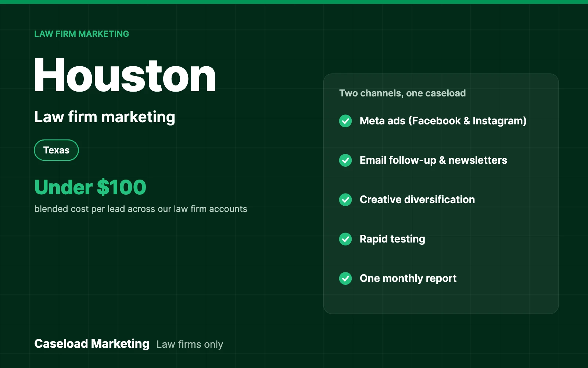The height and width of the screenshot is (368, 588).
Task: Click the checkmark icon beside Email follow-up & newsletters
Action: pyautogui.click(x=345, y=160)
